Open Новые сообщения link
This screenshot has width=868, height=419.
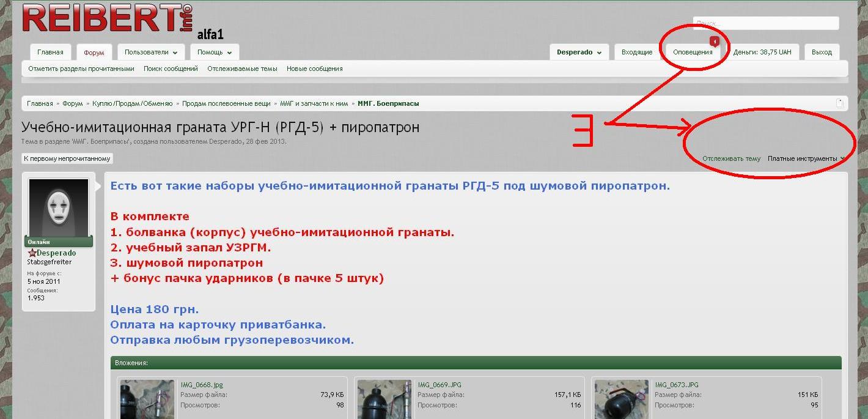[x=315, y=69]
